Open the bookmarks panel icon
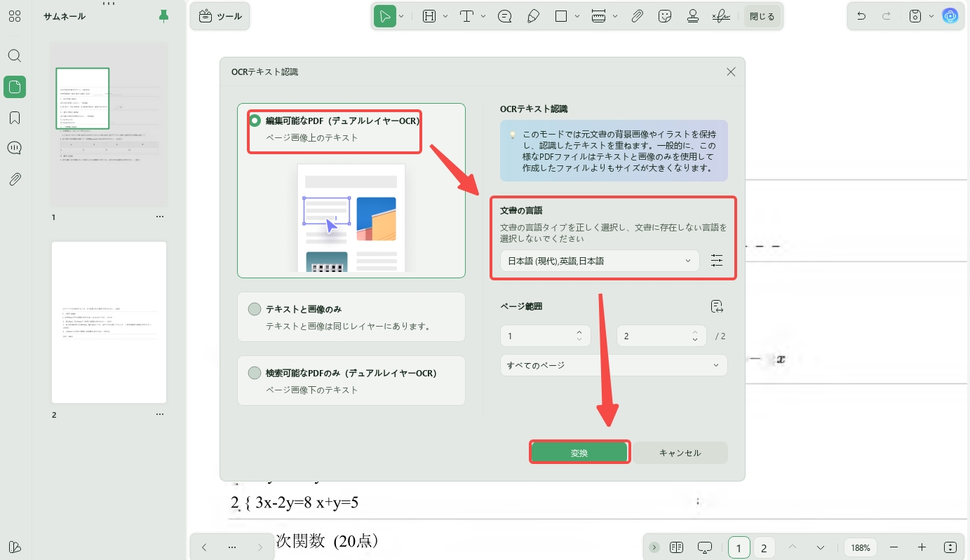Viewport: 970px width, 560px height. click(x=15, y=118)
